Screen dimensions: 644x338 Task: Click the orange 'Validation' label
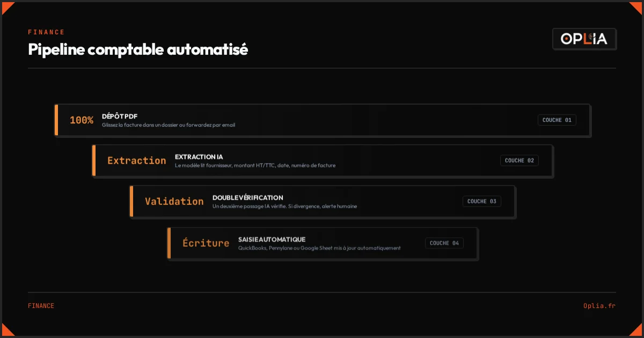pyautogui.click(x=174, y=201)
